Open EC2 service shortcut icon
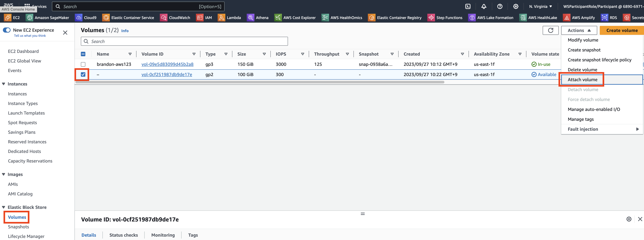644x240 pixels. coord(8,18)
